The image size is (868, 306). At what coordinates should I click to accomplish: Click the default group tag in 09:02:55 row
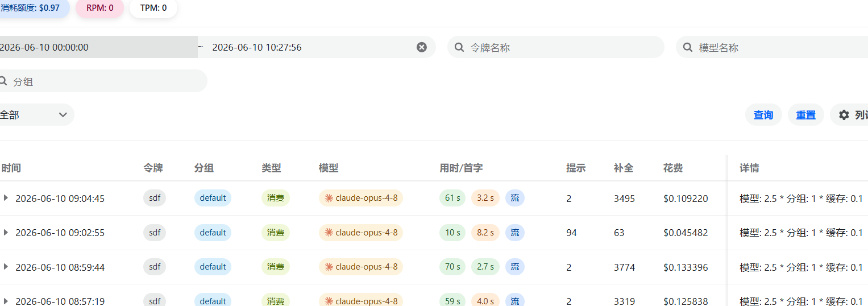213,233
